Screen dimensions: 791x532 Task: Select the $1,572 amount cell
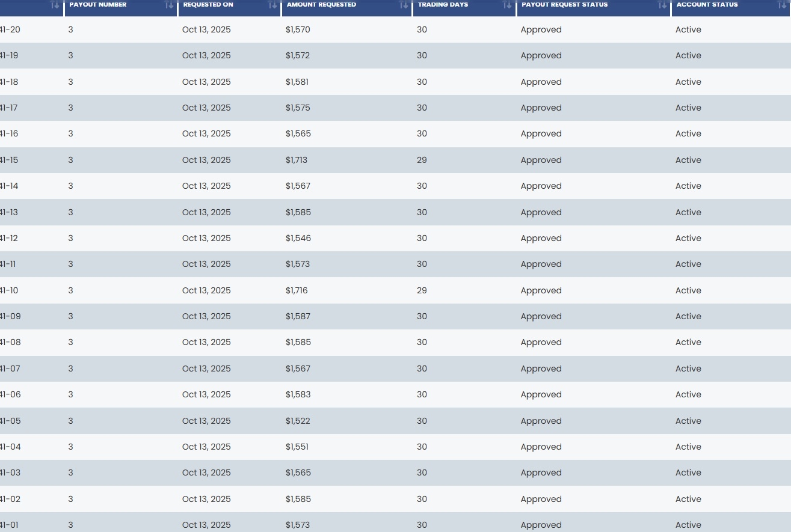point(298,55)
